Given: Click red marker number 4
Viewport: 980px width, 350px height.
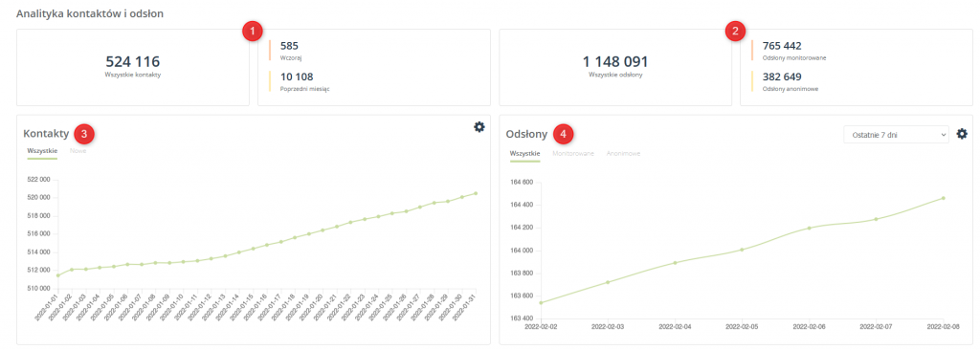Looking at the screenshot, I should (565, 134).
